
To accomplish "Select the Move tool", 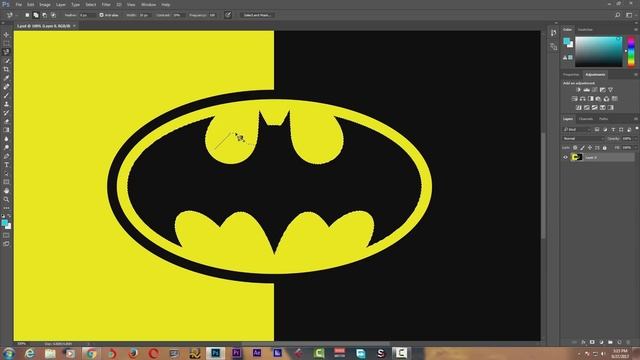I will pos(6,35).
